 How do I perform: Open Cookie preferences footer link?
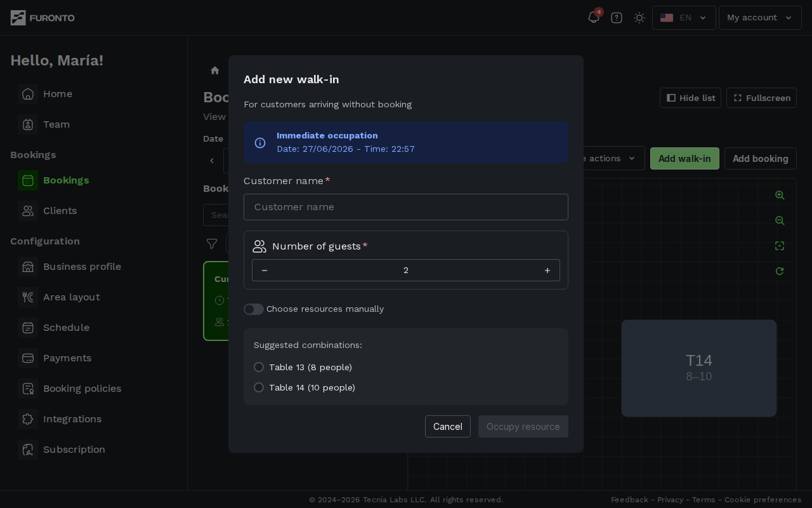tap(763, 500)
